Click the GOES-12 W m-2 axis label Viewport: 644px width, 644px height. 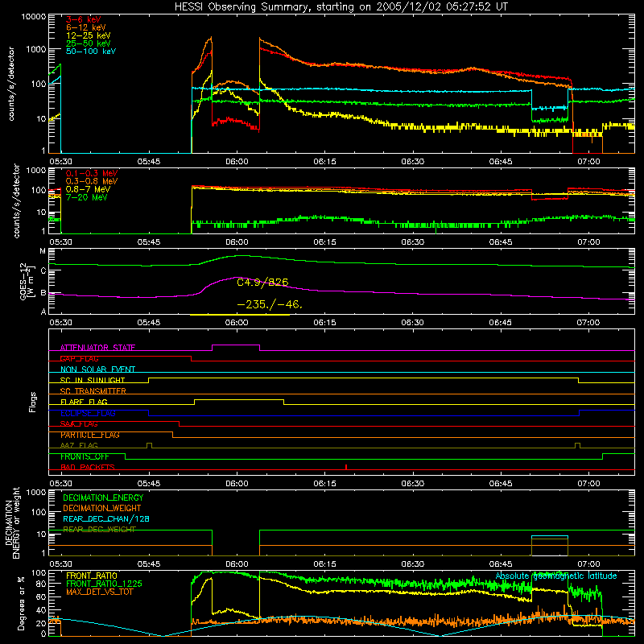click(27, 281)
